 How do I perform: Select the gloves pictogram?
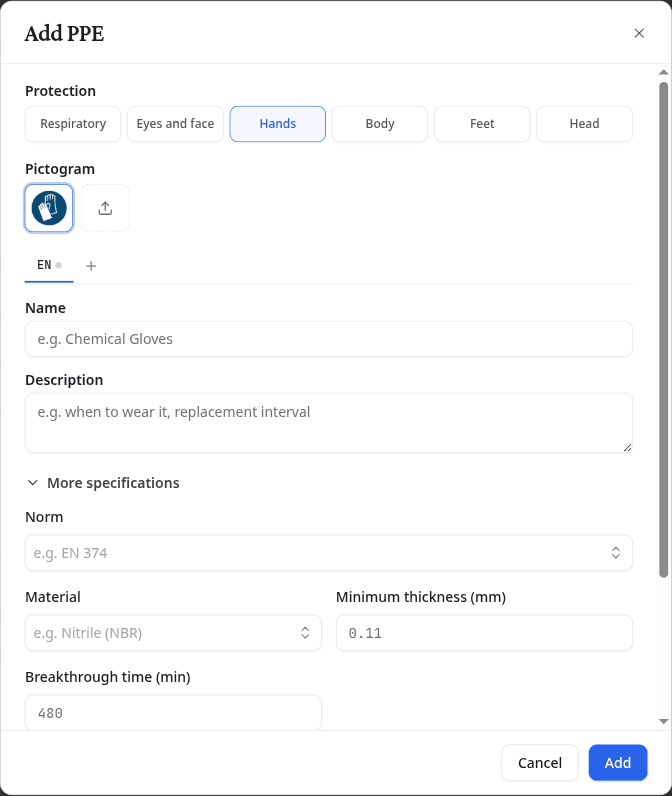(49, 208)
